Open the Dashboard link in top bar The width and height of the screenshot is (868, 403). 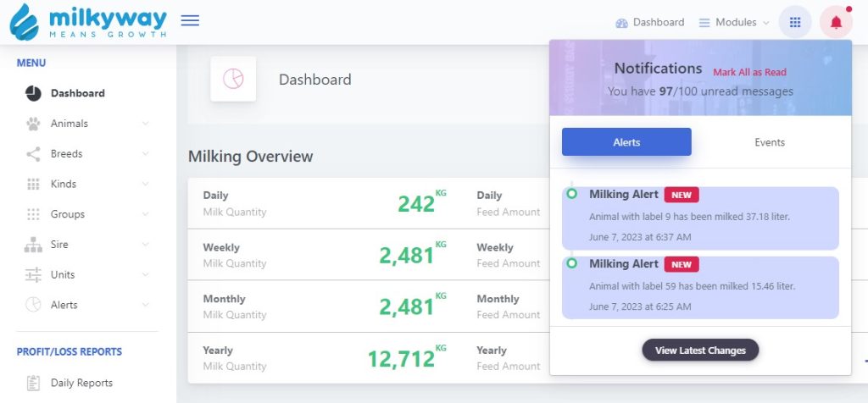coord(649,23)
